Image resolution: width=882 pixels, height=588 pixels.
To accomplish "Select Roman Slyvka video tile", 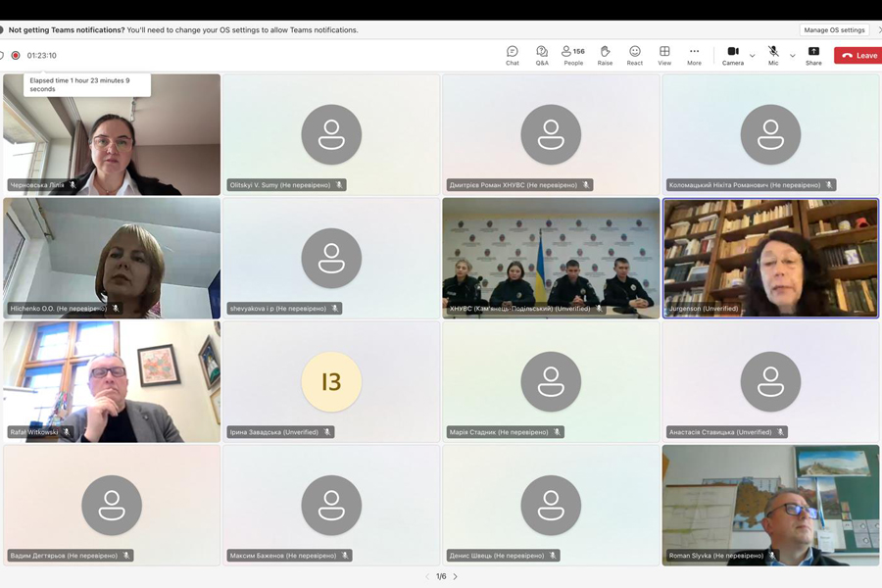I will click(x=770, y=506).
